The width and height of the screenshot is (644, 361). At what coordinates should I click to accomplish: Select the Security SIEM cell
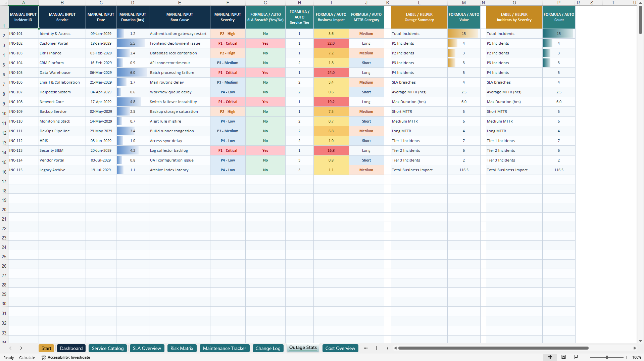pyautogui.click(x=62, y=150)
